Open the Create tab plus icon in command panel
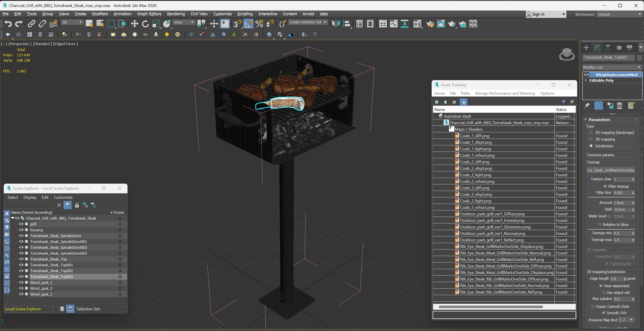 point(586,48)
